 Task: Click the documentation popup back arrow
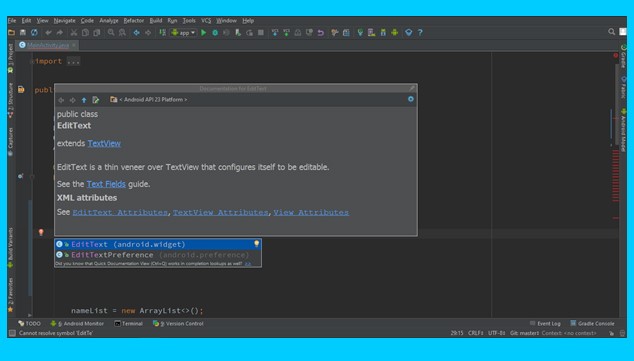[61, 100]
